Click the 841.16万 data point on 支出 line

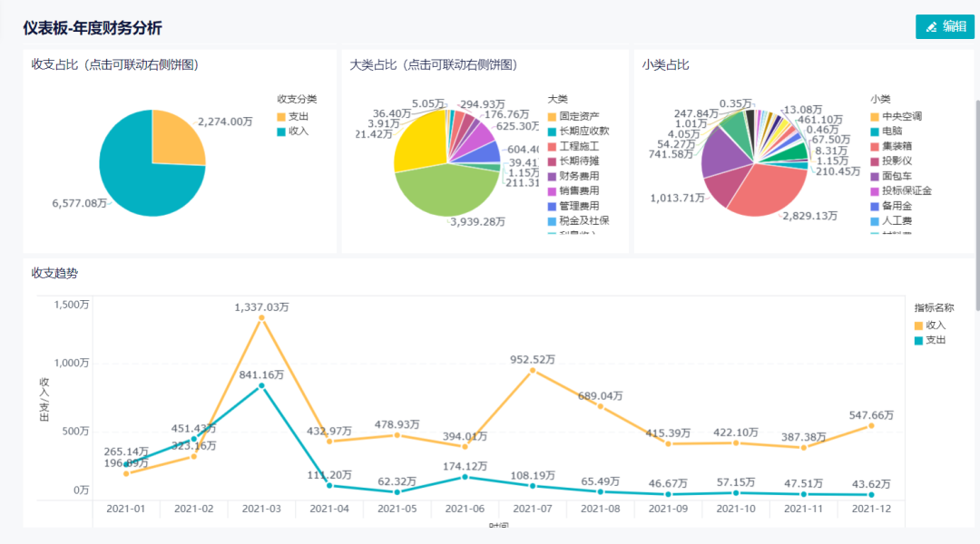click(x=261, y=385)
